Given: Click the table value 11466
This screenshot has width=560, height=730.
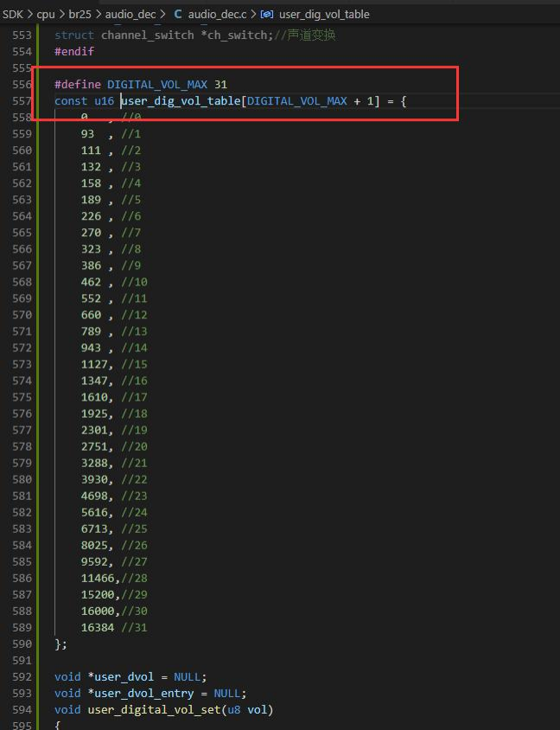Looking at the screenshot, I should [x=97, y=579].
